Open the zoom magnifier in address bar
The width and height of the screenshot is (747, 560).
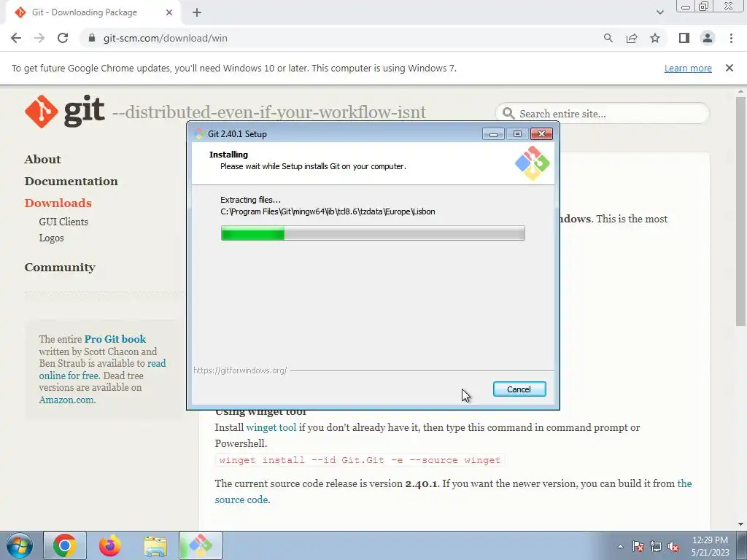[608, 38]
